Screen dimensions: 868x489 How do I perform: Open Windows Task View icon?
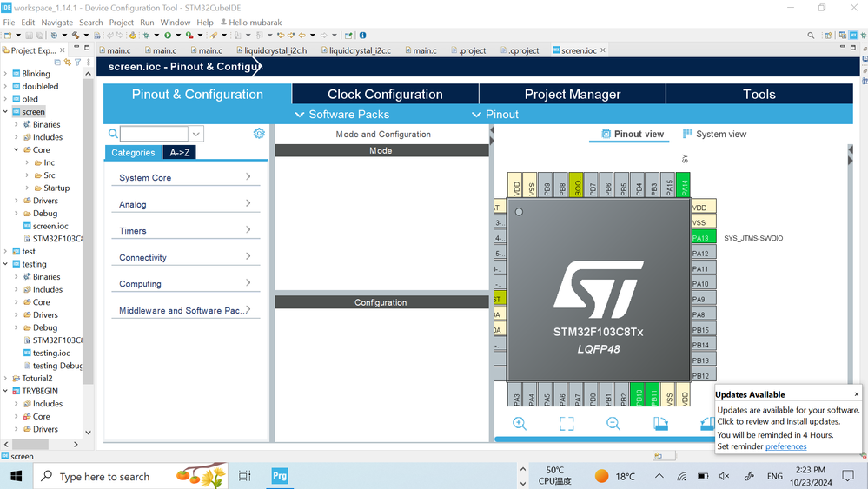tap(245, 476)
